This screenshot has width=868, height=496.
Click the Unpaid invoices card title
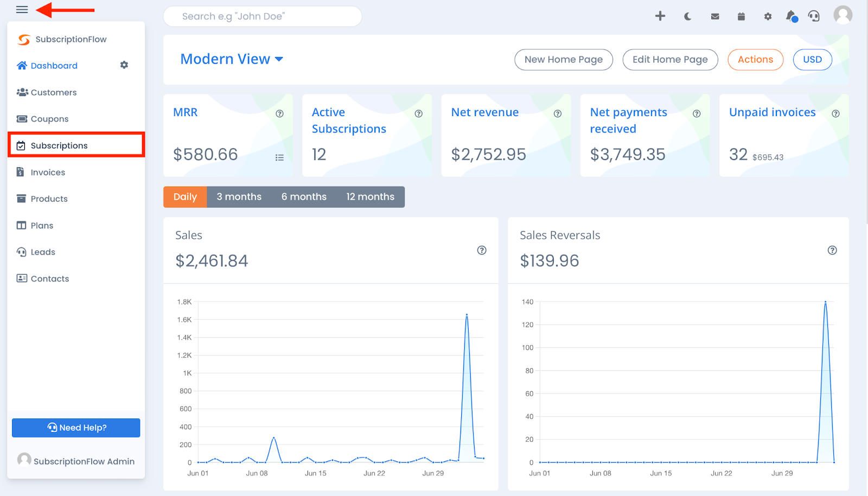click(772, 112)
